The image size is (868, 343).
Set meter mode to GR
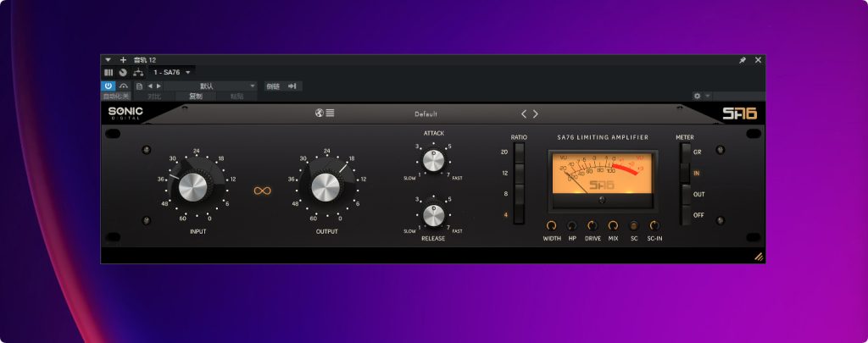tap(687, 152)
